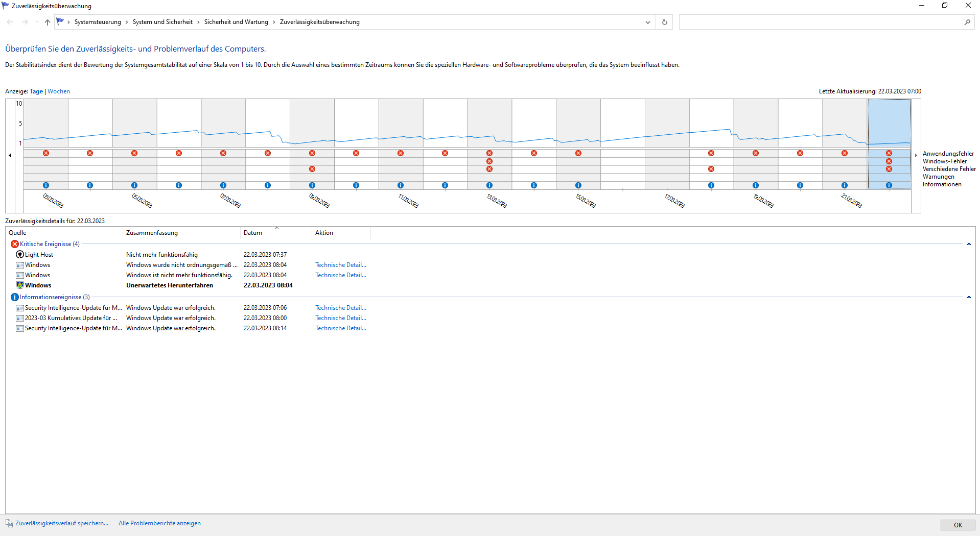
Task: Switch the chart view to Tage
Action: 36,91
